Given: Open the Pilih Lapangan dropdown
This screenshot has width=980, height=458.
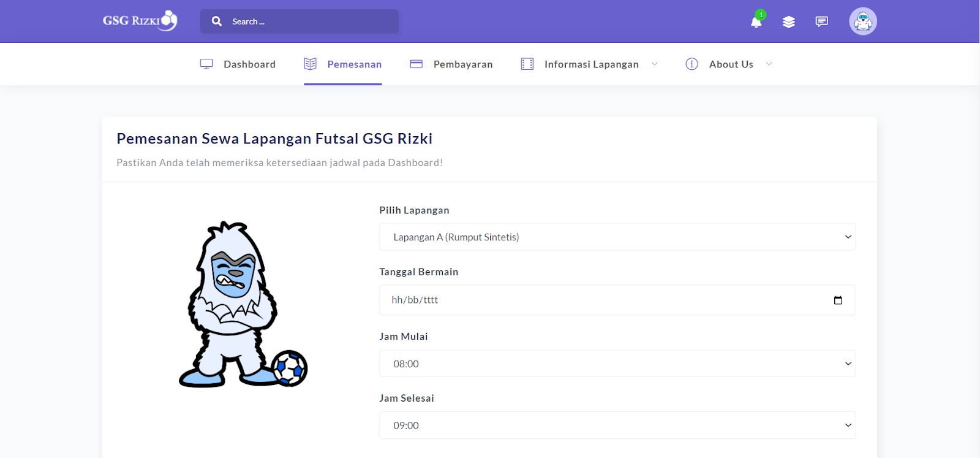Looking at the screenshot, I should (x=617, y=237).
